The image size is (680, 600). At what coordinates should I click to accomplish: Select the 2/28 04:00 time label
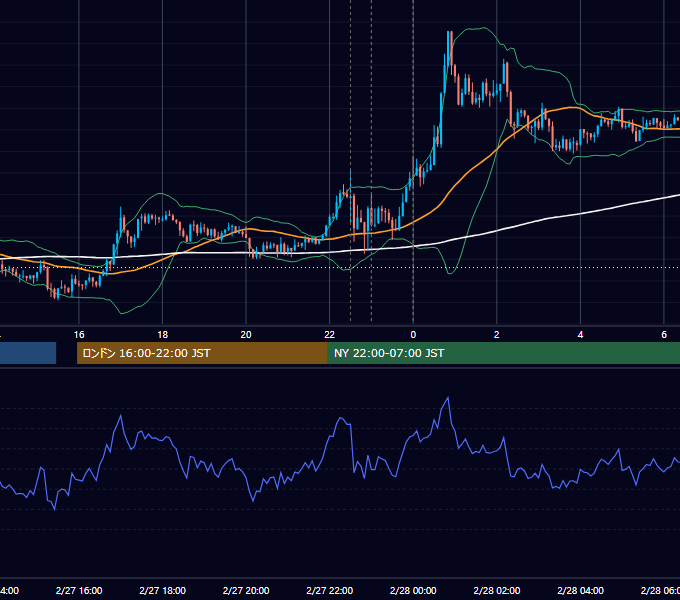pos(580,590)
